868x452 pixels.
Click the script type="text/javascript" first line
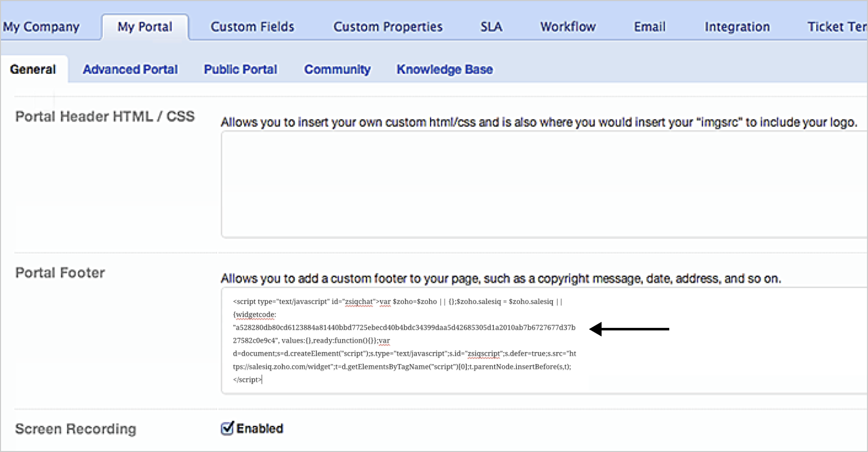point(397,301)
